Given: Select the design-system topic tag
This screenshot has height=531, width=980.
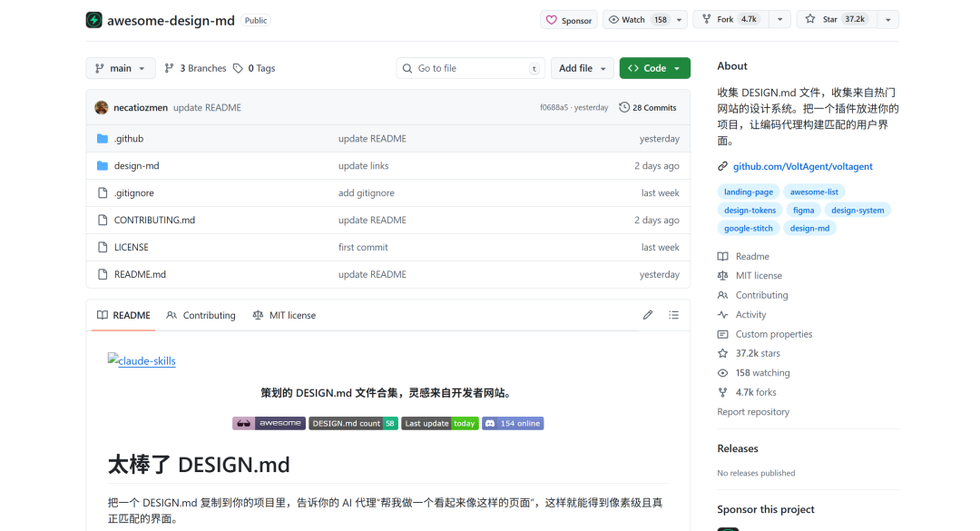Looking at the screenshot, I should [857, 211].
